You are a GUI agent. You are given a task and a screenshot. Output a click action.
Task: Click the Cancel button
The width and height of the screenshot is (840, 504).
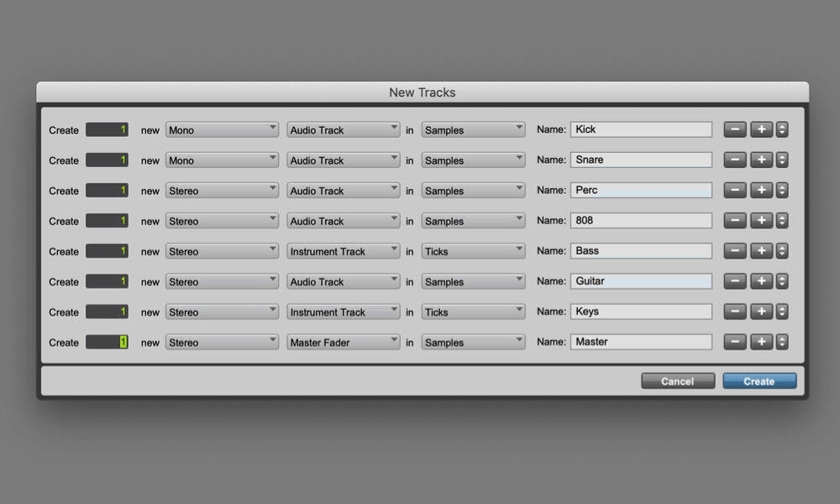678,381
